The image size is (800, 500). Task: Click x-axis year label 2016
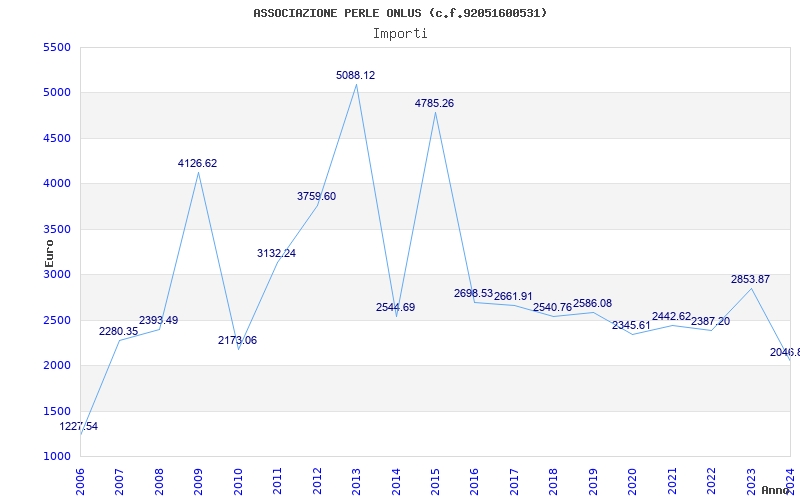pos(474,482)
